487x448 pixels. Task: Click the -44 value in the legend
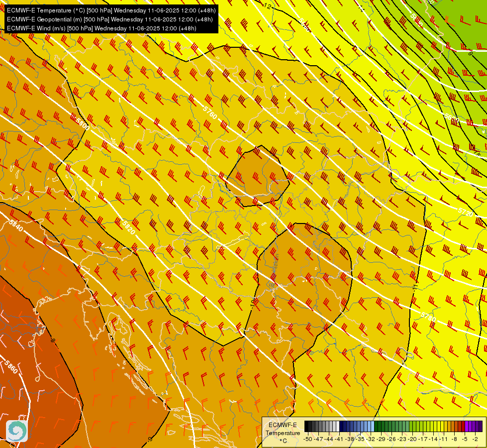click(x=329, y=439)
